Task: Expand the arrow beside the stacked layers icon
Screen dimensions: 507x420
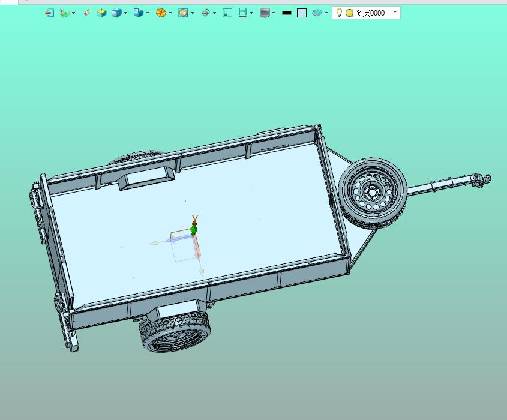Action: point(326,13)
